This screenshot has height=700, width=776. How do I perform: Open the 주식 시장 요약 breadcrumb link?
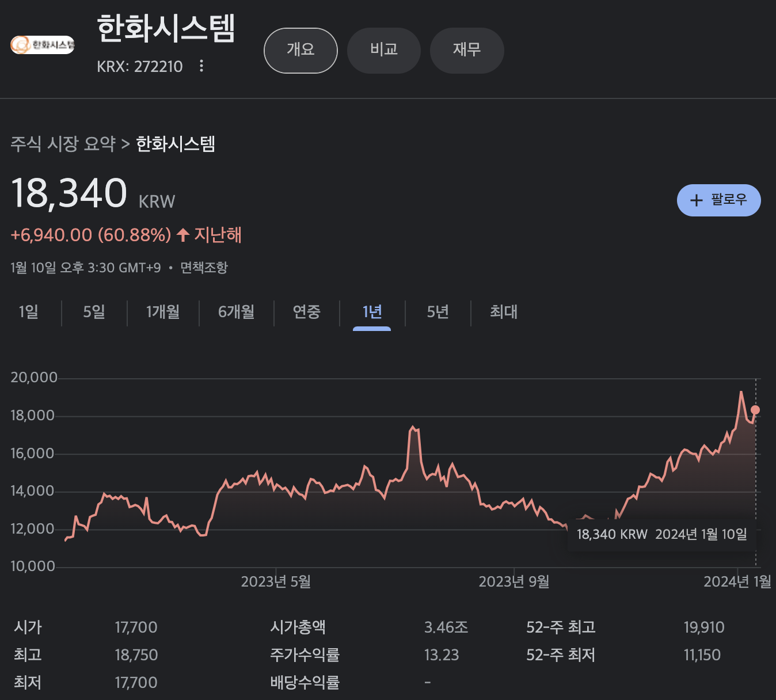point(63,144)
